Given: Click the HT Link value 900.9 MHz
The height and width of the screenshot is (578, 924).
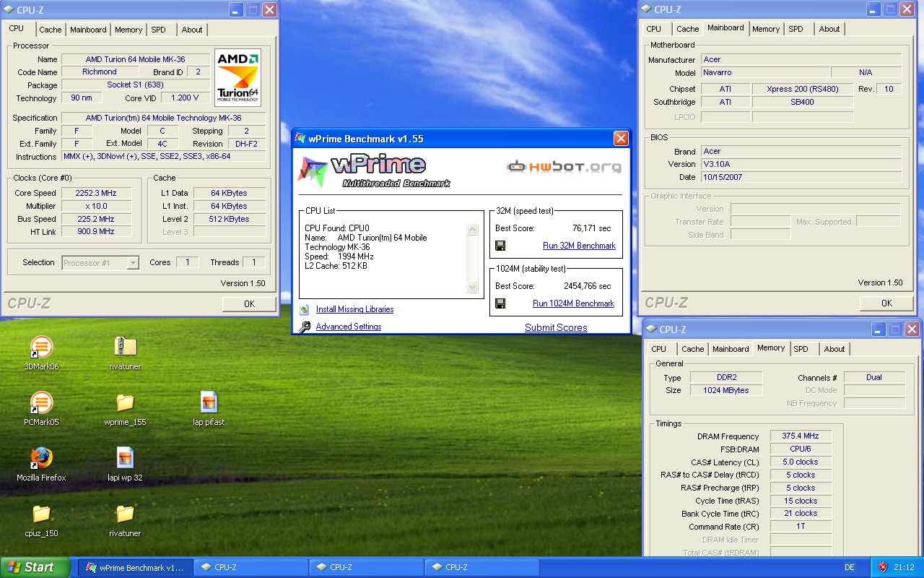Looking at the screenshot, I should pyautogui.click(x=96, y=232).
